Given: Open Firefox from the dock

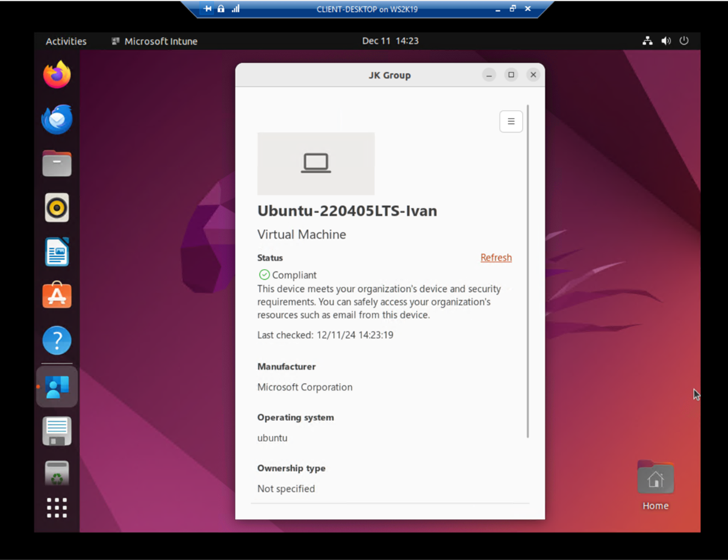Looking at the screenshot, I should pyautogui.click(x=57, y=75).
